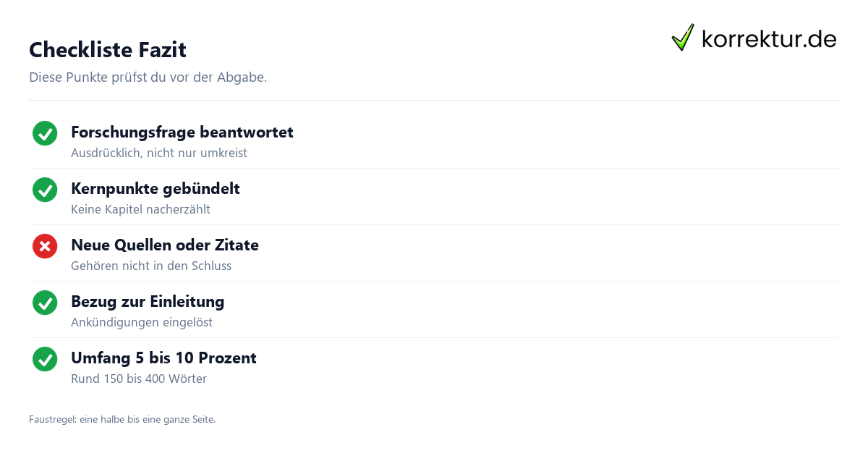Select the heading Neue Quellen oder Zitate

click(165, 245)
